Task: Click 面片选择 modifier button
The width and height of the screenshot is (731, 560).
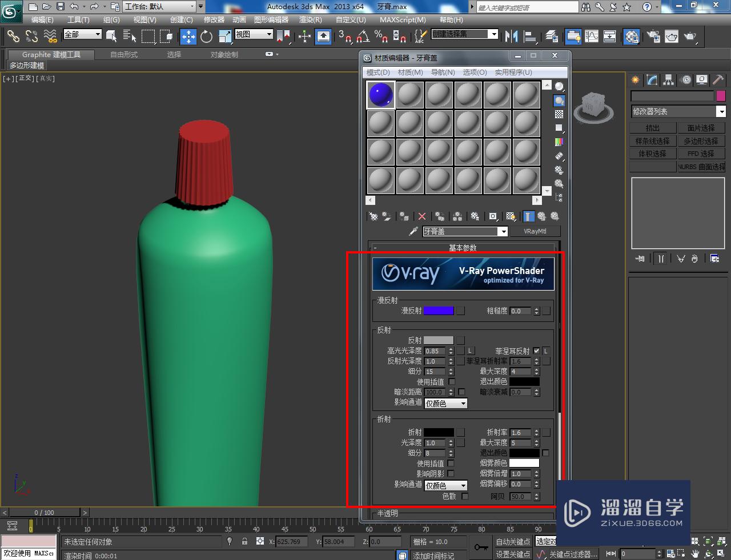Action: tap(701, 128)
